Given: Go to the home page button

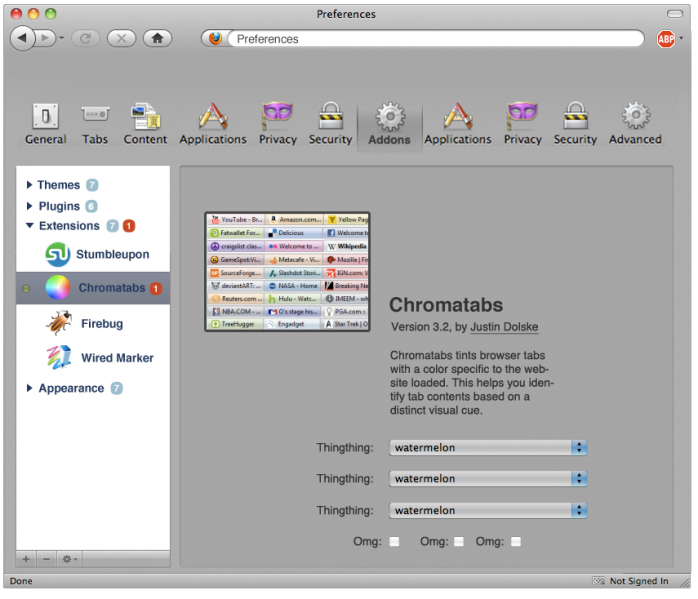Looking at the screenshot, I should click(157, 39).
